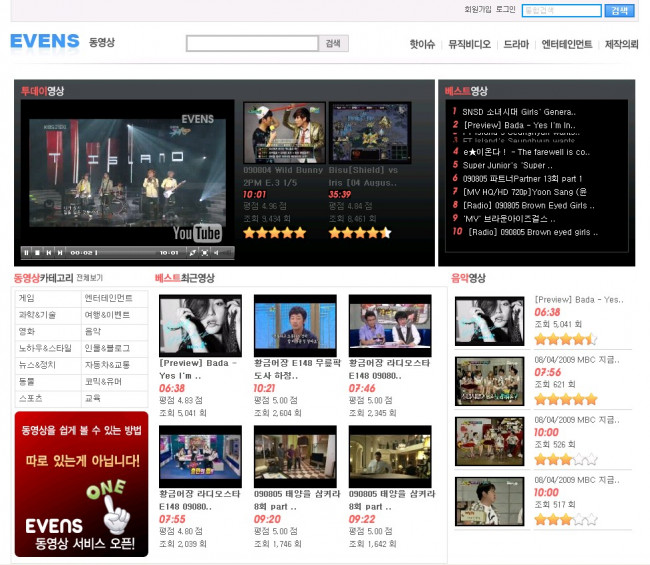Select the 과학&기술 category
Image resolution: width=650 pixels, height=565 pixels.
37,315
